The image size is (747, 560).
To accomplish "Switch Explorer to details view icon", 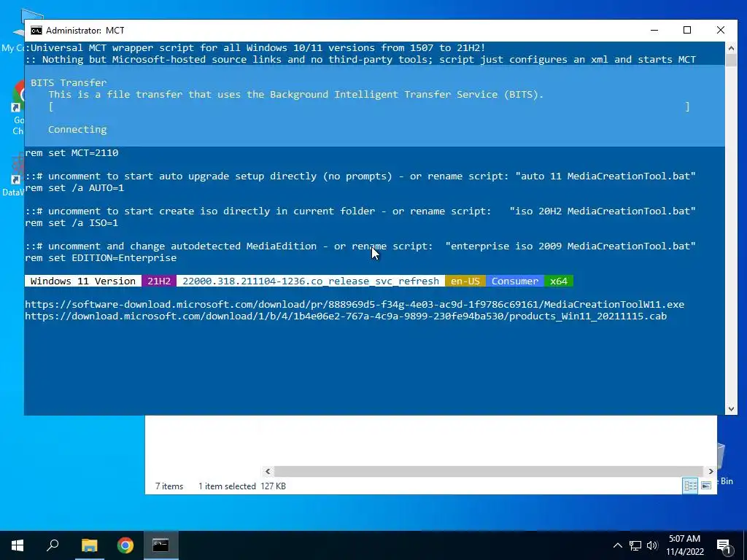I will [x=690, y=486].
